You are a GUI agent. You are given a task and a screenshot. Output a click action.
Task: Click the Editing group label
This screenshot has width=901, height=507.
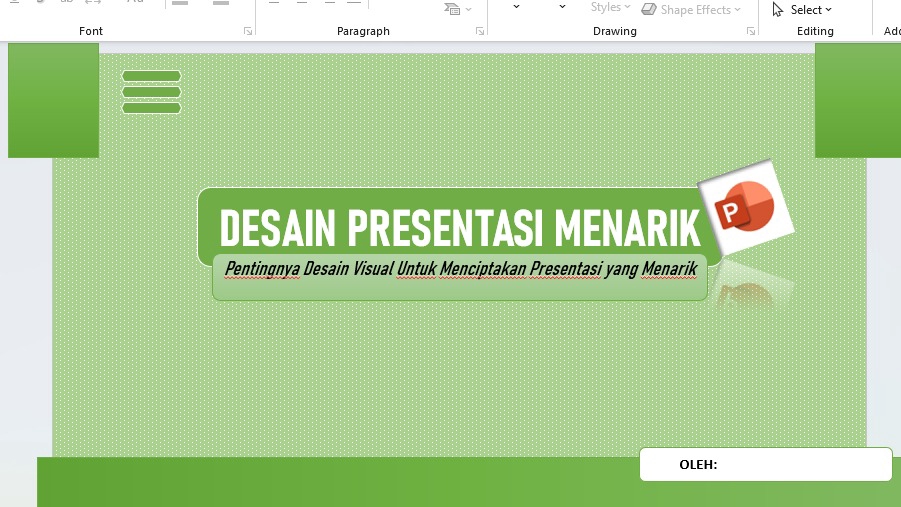815,31
